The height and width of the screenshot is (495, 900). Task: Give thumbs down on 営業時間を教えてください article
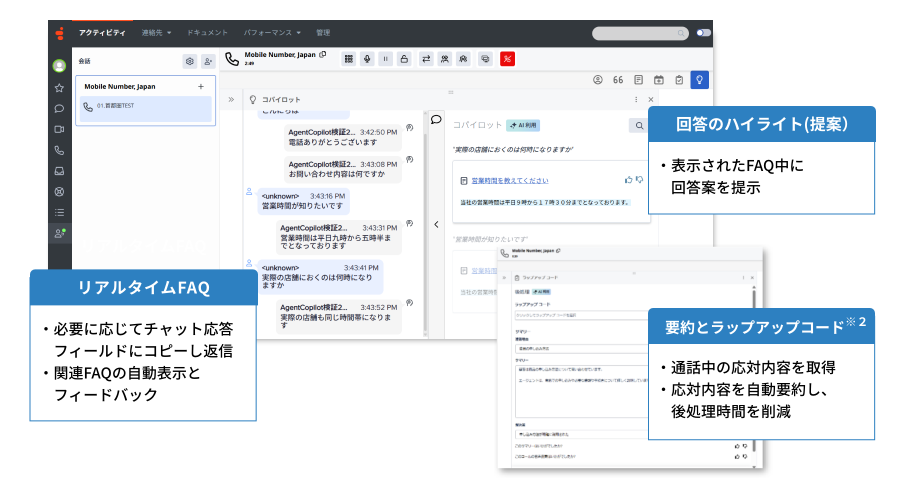[639, 180]
